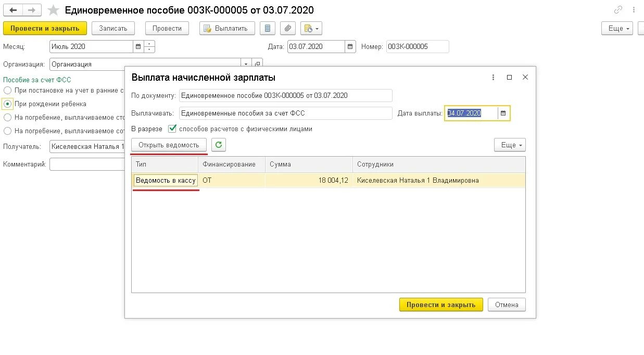Select Киселевская Наталья 1 Владимировна table cell
Screen dimensions: 644x355
point(439,180)
